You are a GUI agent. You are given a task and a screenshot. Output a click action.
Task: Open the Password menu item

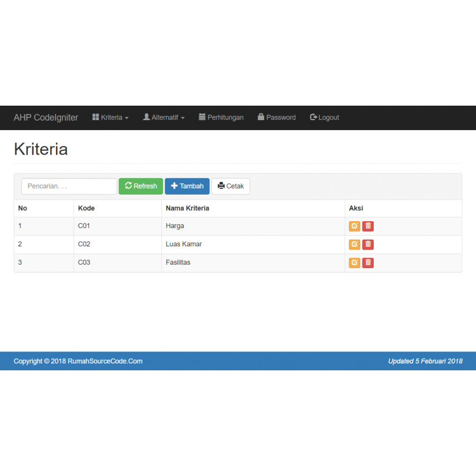point(276,118)
